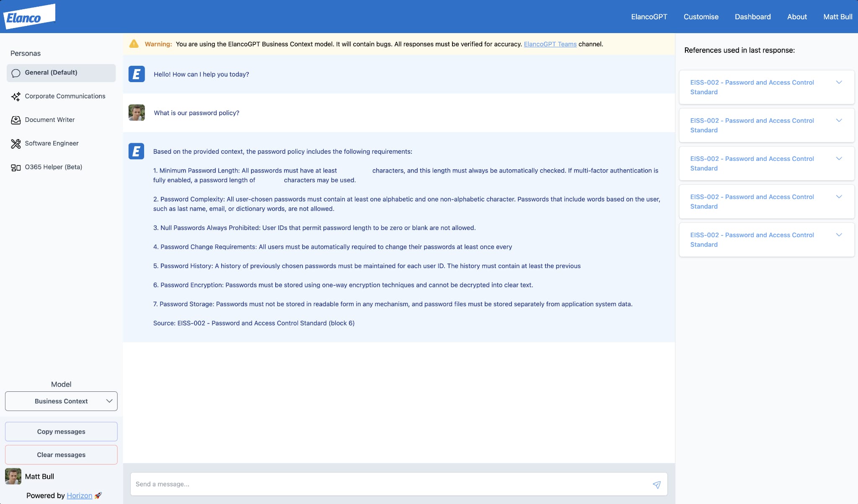Click the Source: EISS-002 block 6 line
858x504 pixels.
254,323
